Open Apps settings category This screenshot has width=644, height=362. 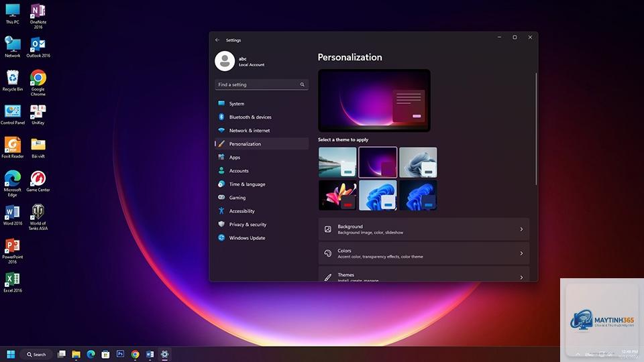pos(261,157)
